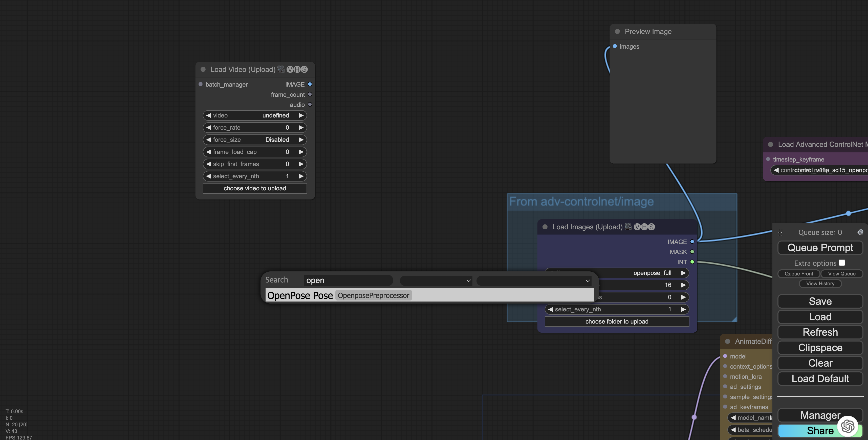
Task: Increase select_every_nth on Load Video node
Action: (301, 176)
